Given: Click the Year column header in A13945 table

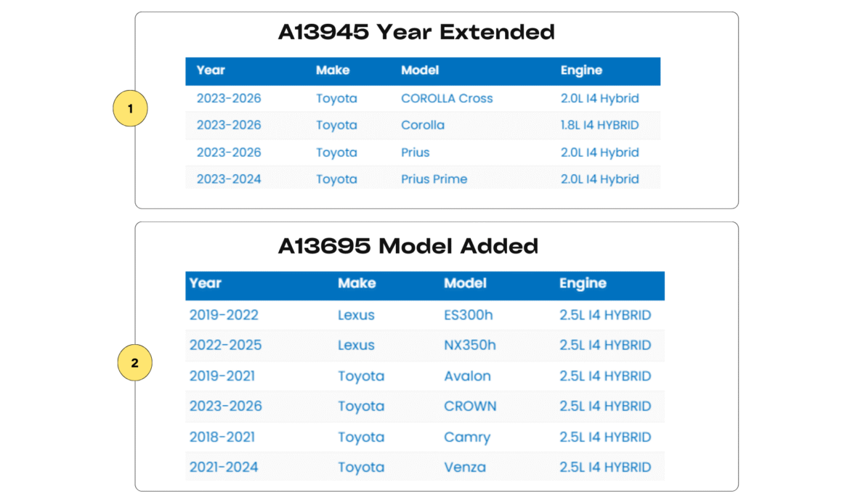Looking at the screenshot, I should 211,70.
